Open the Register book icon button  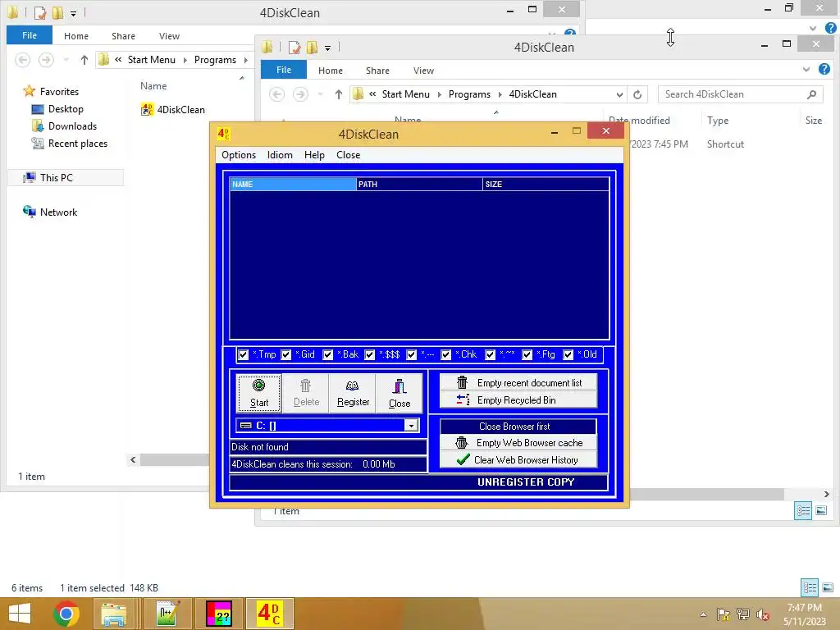point(353,393)
